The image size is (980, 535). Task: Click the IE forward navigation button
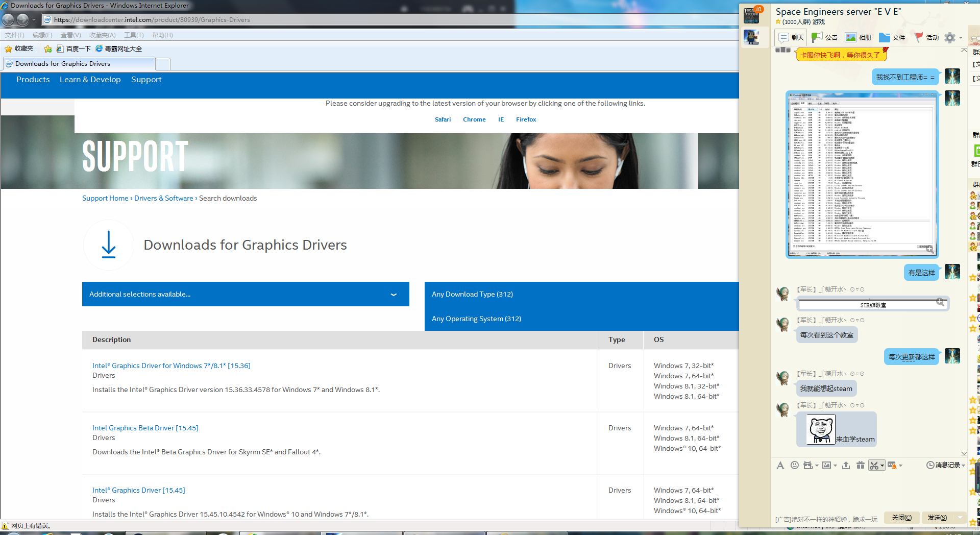(23, 20)
